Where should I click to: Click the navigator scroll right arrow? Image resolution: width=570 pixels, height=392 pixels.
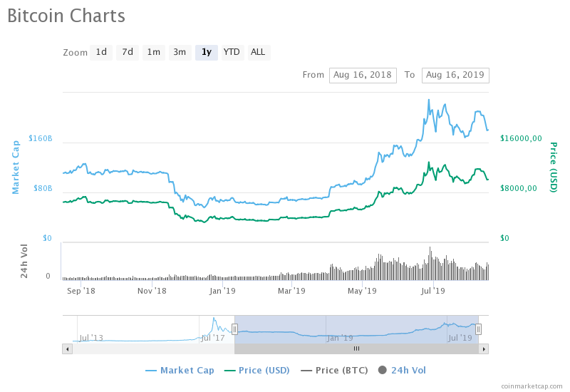(x=484, y=349)
